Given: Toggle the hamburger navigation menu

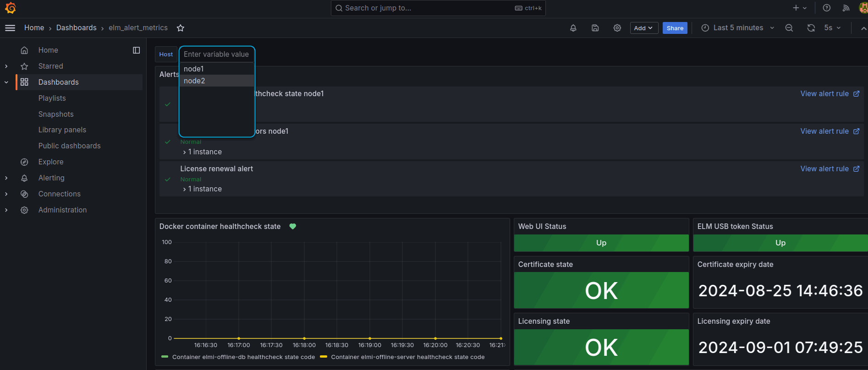Looking at the screenshot, I should [x=10, y=28].
